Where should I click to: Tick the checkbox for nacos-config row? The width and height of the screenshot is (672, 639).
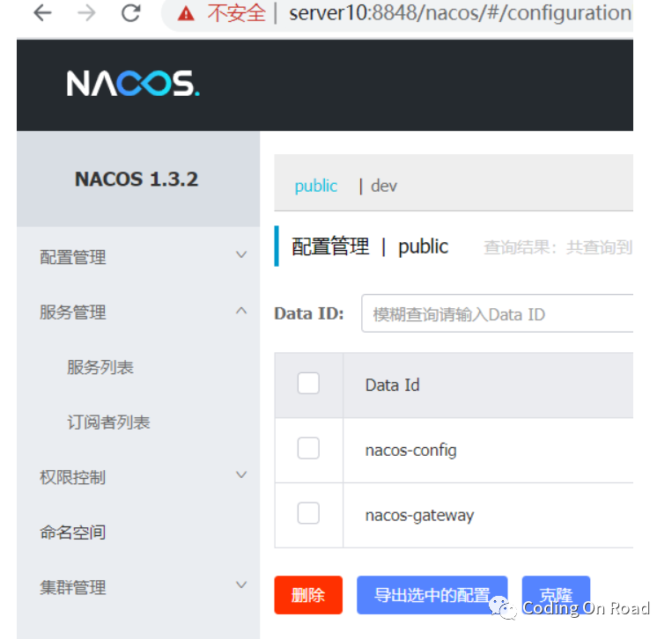click(308, 448)
